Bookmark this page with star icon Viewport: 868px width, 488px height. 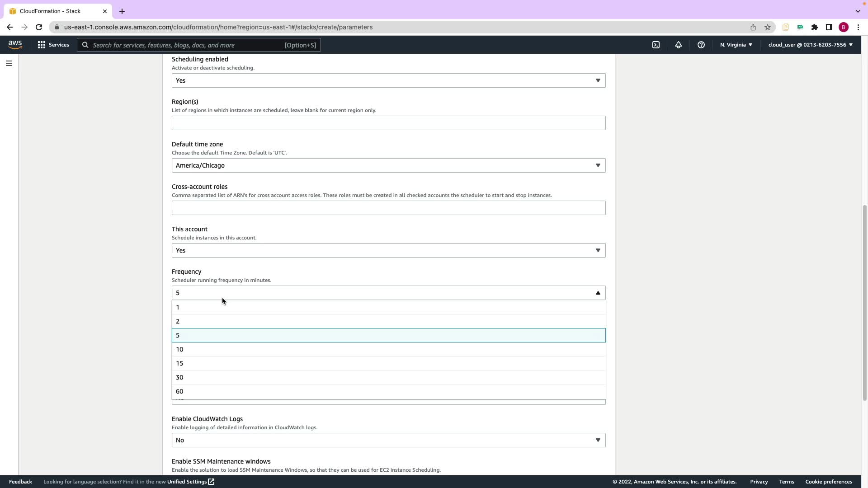tap(768, 27)
